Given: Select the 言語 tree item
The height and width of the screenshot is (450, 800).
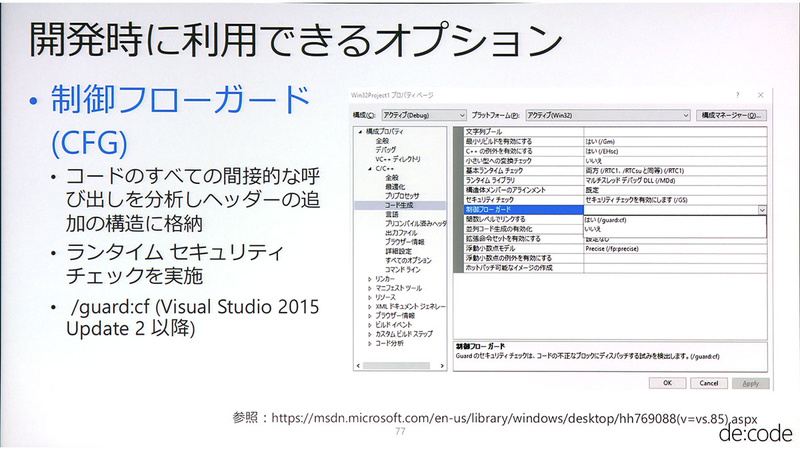Looking at the screenshot, I should click(391, 214).
